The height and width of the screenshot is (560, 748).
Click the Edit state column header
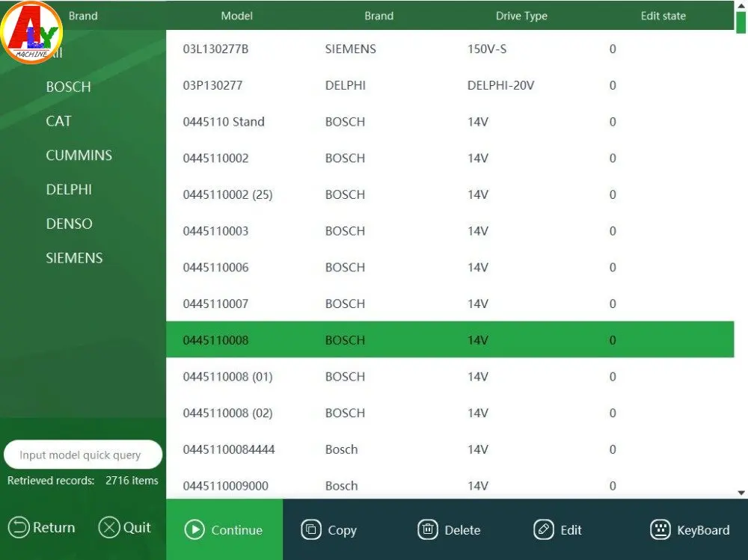tap(663, 16)
